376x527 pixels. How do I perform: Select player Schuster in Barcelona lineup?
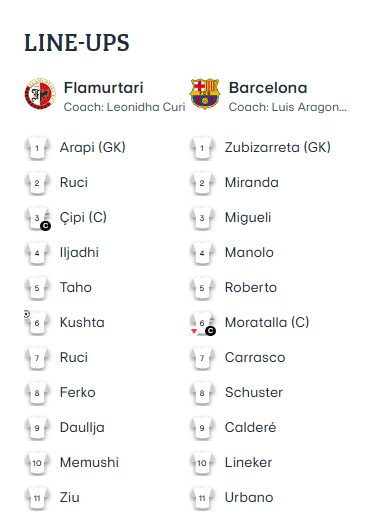pyautogui.click(x=254, y=393)
